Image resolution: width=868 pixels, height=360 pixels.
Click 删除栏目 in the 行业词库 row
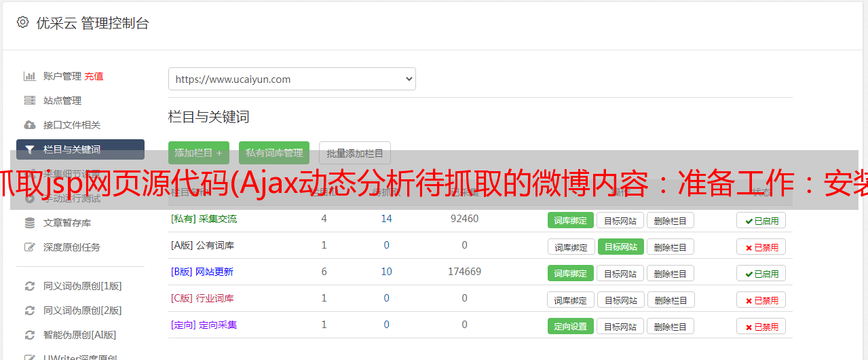click(x=670, y=300)
